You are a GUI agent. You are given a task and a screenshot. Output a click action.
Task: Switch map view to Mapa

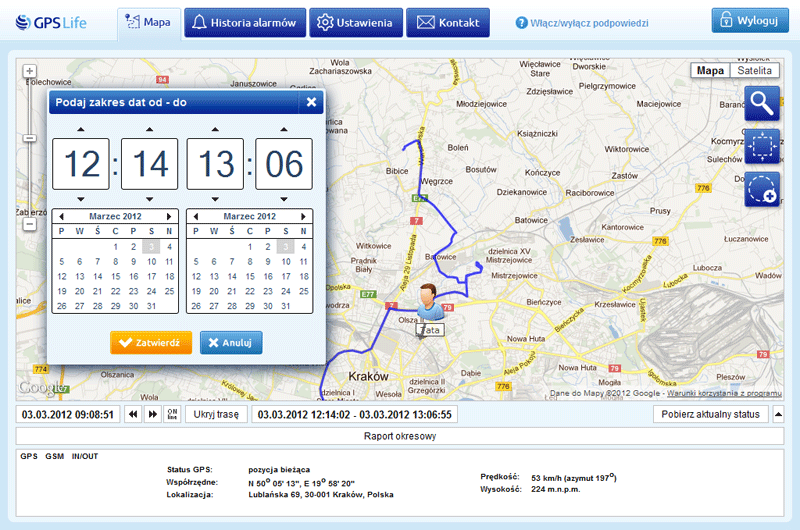tap(710, 70)
